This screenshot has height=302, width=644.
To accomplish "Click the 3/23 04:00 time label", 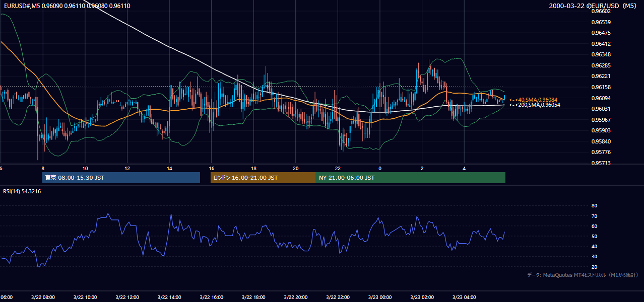I will (464, 297).
